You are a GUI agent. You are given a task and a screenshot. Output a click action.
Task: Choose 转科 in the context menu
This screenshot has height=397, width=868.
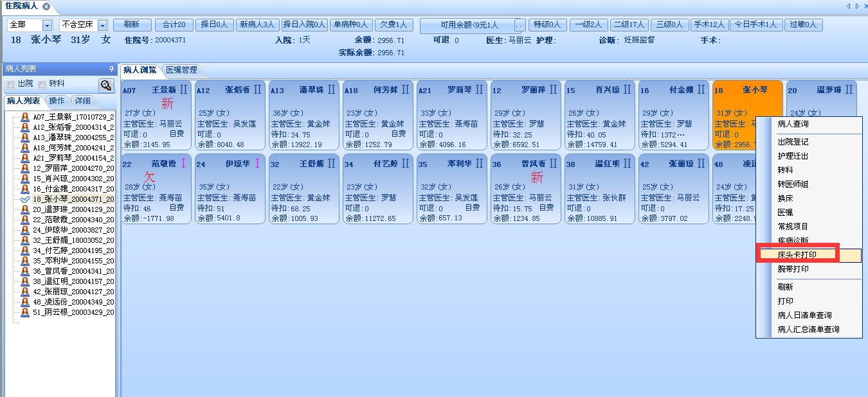tap(809, 170)
